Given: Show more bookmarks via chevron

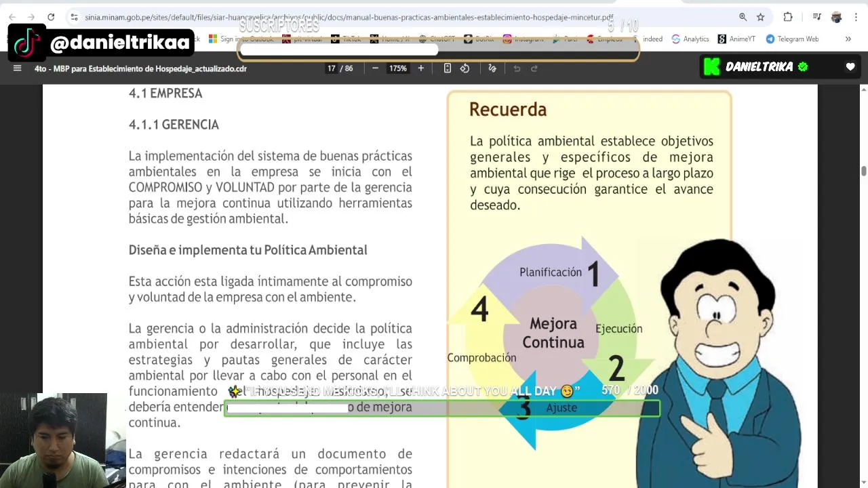Looking at the screenshot, I should coord(848,39).
